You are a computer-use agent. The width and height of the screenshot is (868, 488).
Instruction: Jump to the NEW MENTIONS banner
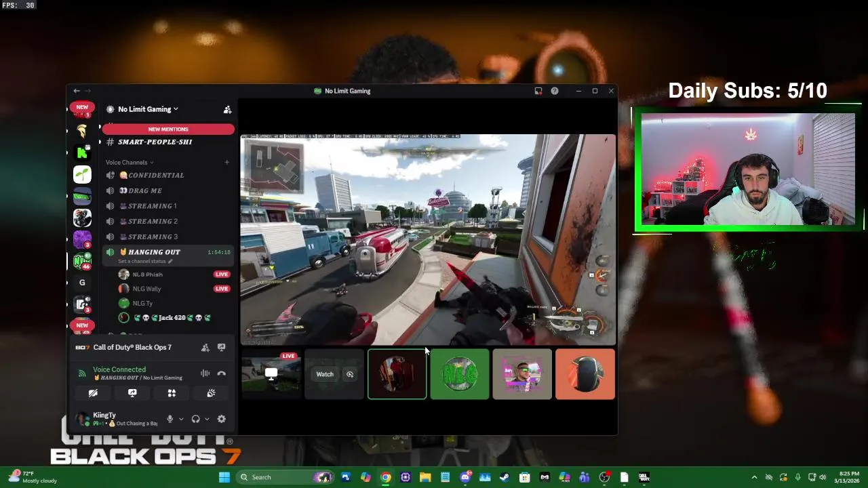[168, 129]
